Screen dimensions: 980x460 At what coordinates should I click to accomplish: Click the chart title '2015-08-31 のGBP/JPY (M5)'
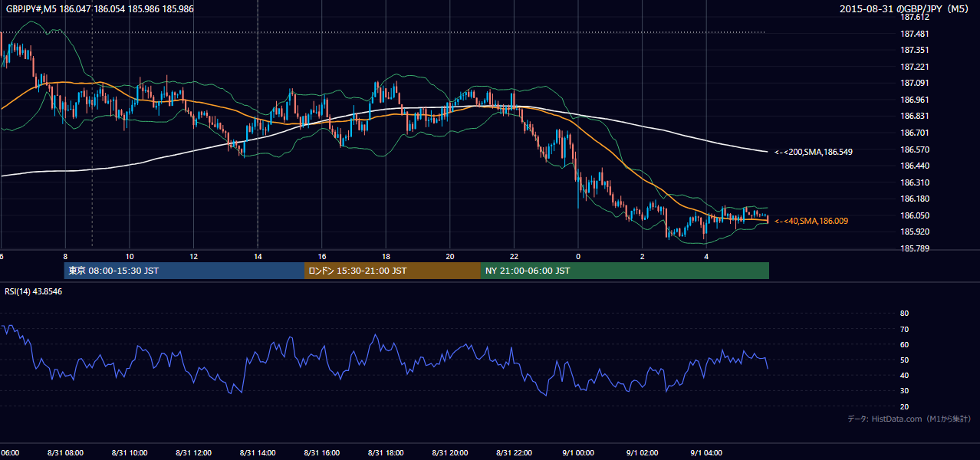coord(906,8)
